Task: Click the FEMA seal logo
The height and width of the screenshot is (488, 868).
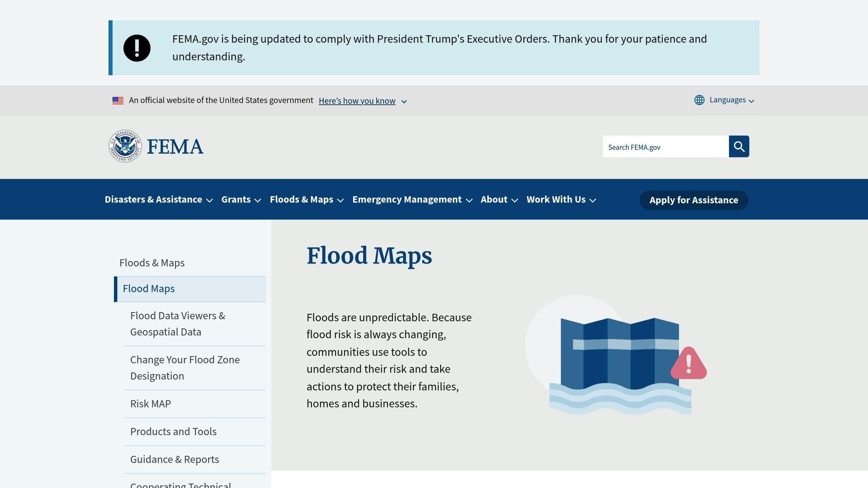Action: point(125,146)
